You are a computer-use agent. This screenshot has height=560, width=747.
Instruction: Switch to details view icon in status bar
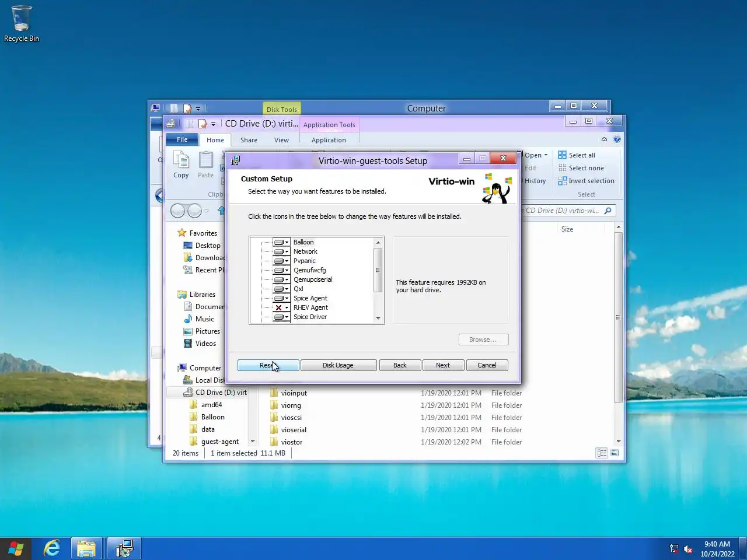[x=602, y=453]
